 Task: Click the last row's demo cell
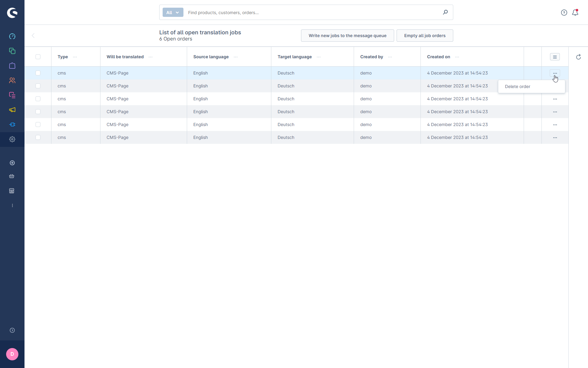pos(387,137)
